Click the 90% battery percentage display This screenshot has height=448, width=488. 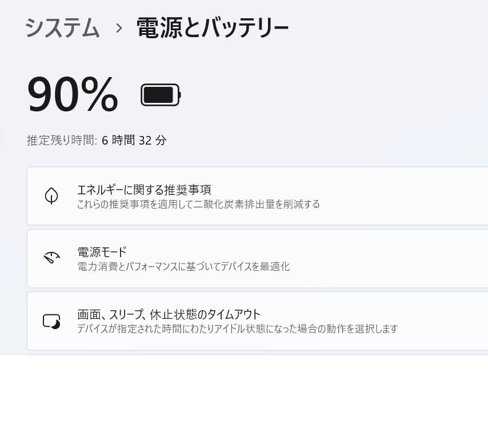(x=71, y=94)
